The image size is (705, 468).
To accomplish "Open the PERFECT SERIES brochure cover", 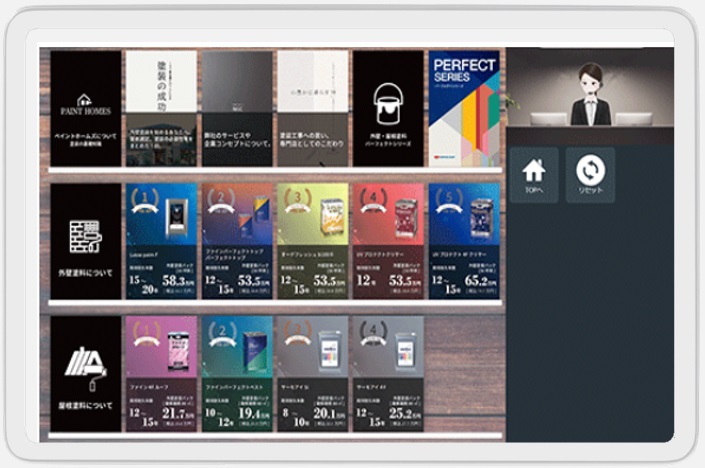I will pos(463,108).
